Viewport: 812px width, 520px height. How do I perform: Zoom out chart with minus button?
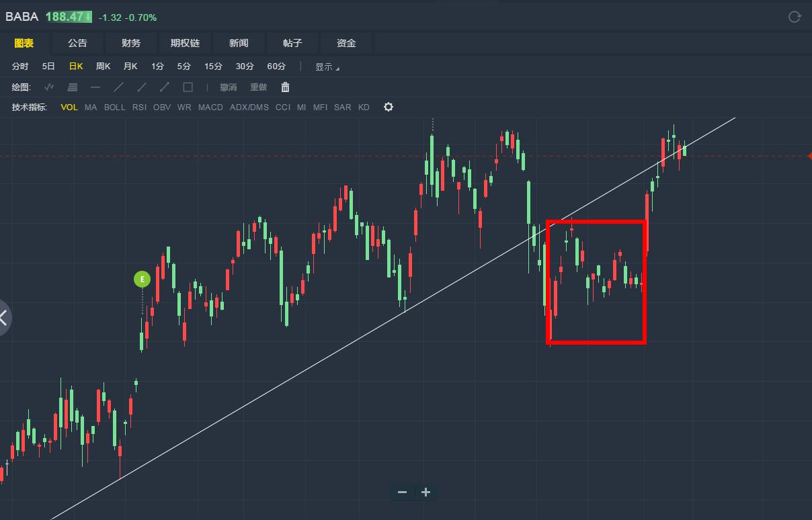pos(402,492)
